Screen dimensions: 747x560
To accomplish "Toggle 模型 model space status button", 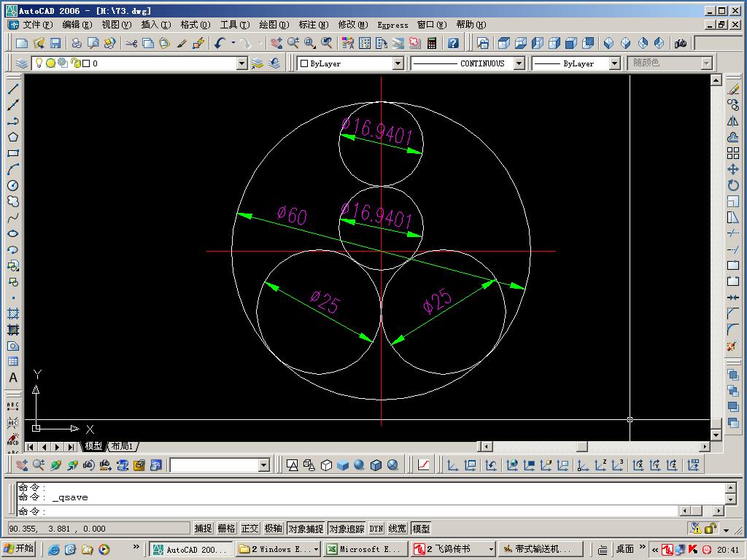I will pos(421,529).
